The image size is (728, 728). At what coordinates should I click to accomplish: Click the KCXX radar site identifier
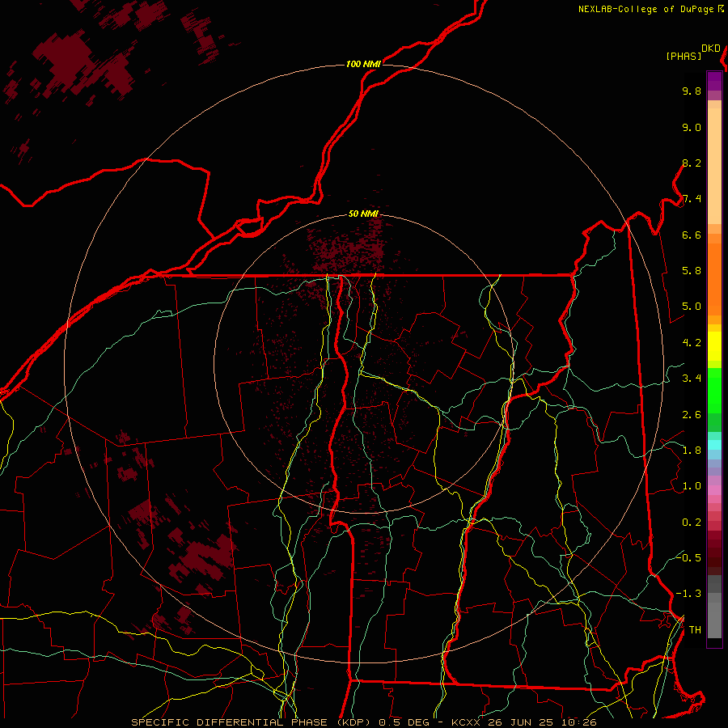coord(466,722)
